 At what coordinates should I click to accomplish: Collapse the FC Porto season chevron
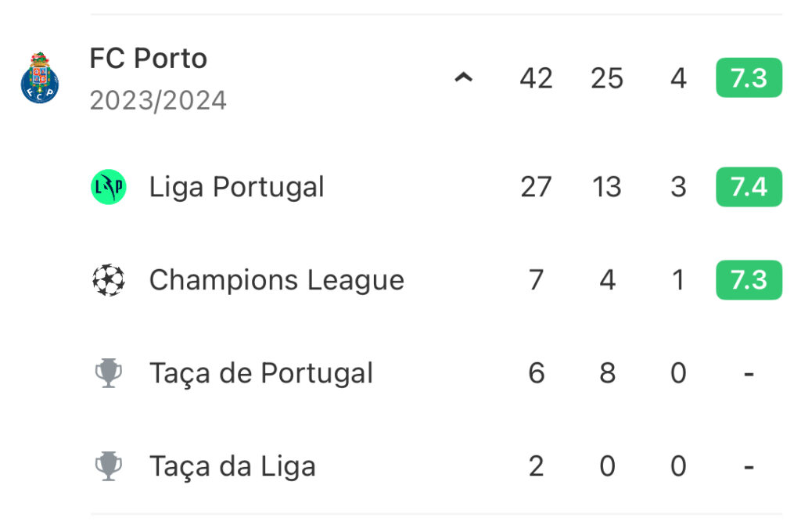click(x=463, y=77)
